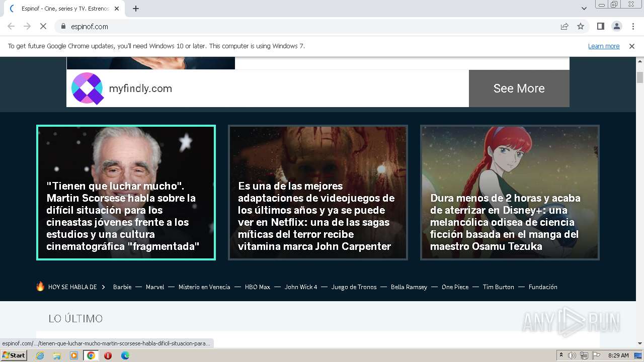View site security lock info
Image resolution: width=644 pixels, height=362 pixels.
tap(63, 26)
